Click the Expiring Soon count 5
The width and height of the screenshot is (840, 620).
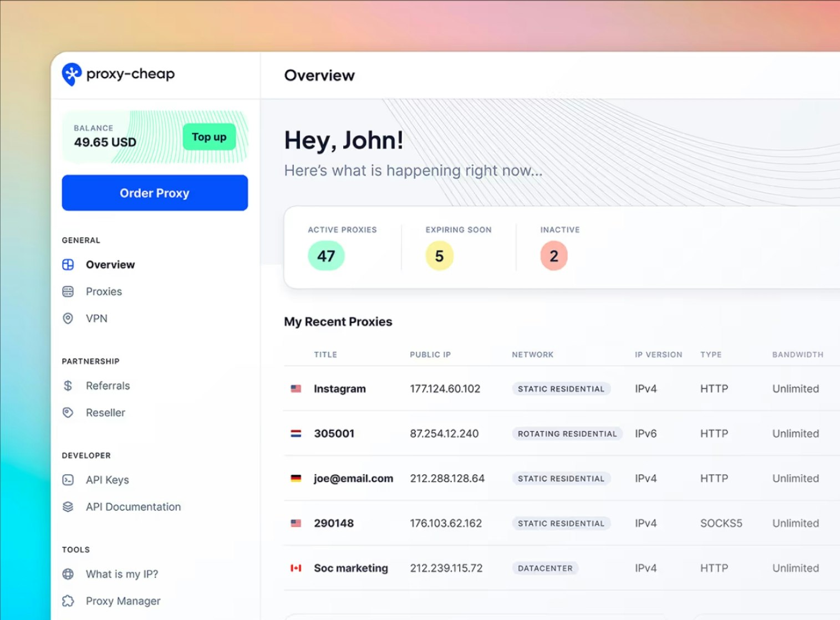[439, 256]
